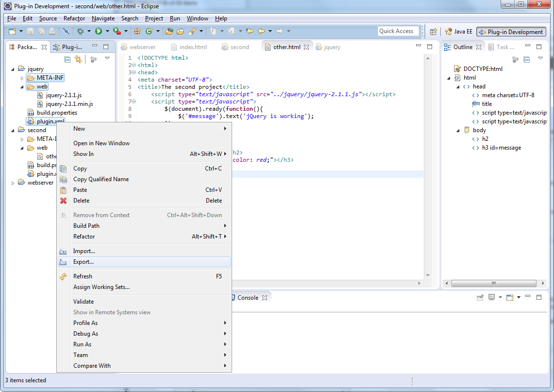Click the Open Perspective icon

[433, 32]
